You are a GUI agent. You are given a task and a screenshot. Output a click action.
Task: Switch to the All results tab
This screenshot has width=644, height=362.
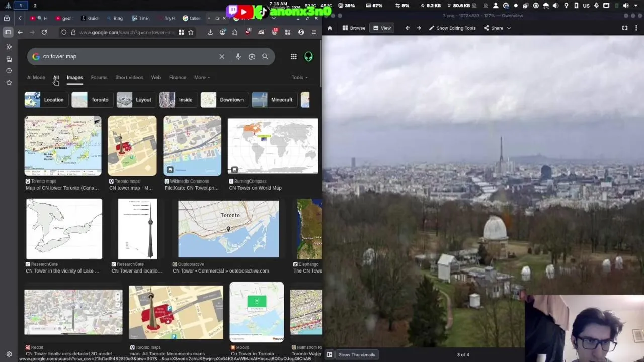[56, 77]
